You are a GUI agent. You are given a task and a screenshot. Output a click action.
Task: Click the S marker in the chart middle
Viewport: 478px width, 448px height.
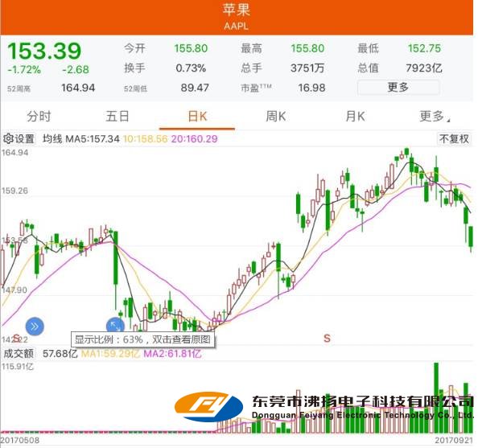click(327, 338)
